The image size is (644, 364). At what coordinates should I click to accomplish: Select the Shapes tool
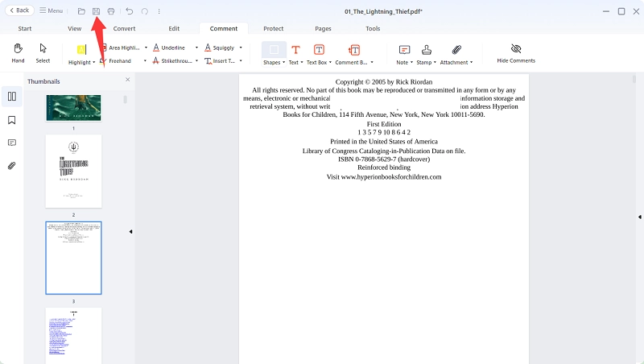(274, 50)
